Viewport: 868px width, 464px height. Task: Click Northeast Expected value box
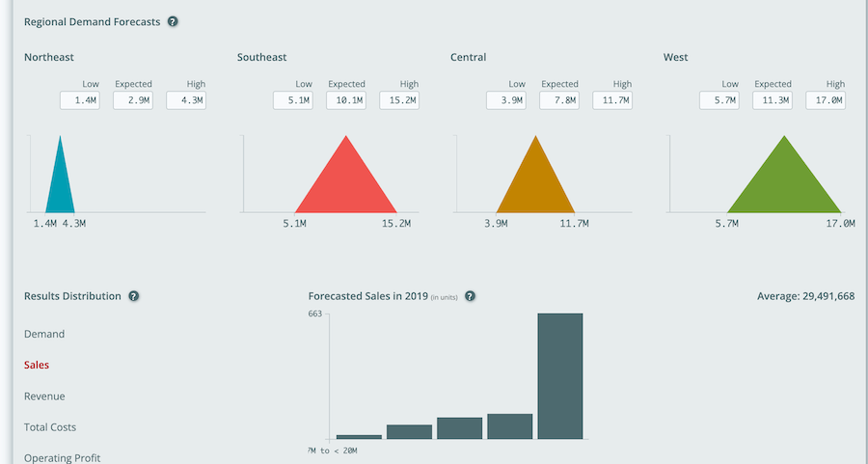(133, 100)
